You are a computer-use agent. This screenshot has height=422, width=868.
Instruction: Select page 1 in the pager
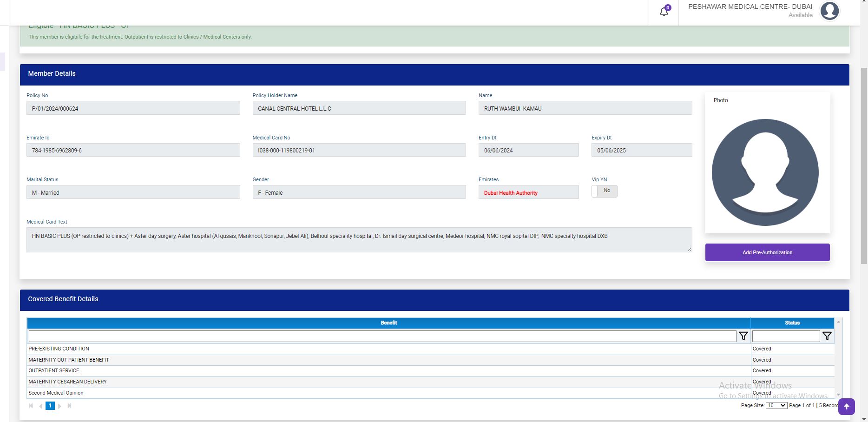[x=50, y=406]
